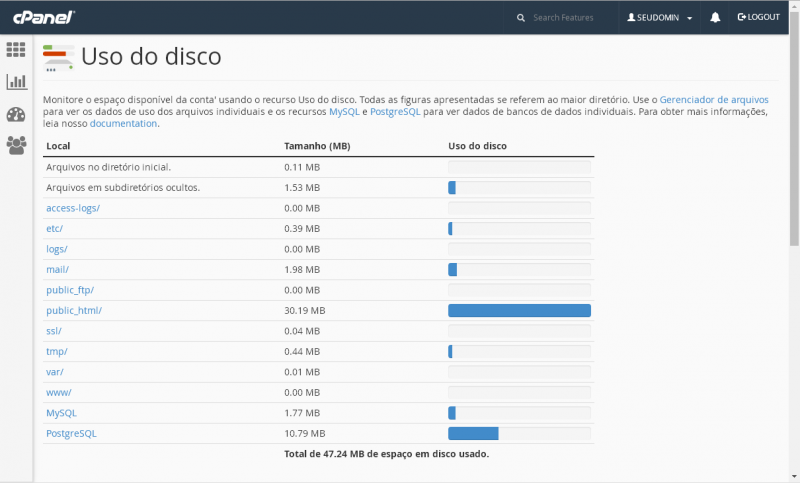This screenshot has height=483, width=800.
Task: Select the 1.53 MB size value
Action: click(302, 188)
